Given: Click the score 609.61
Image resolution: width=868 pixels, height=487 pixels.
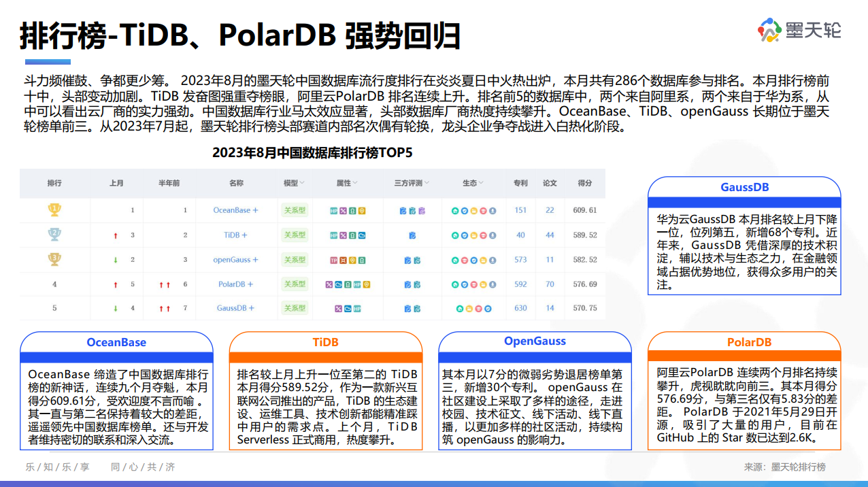Looking at the screenshot, I should click(585, 210).
